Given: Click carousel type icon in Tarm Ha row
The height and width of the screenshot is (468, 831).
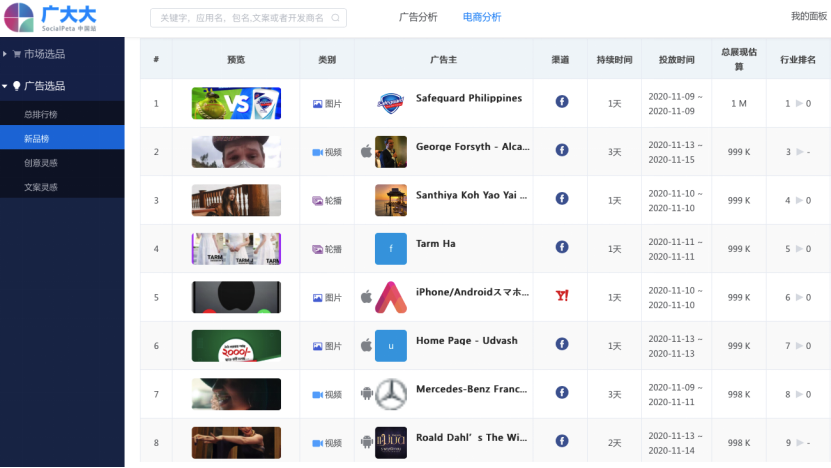Looking at the screenshot, I should [x=317, y=249].
